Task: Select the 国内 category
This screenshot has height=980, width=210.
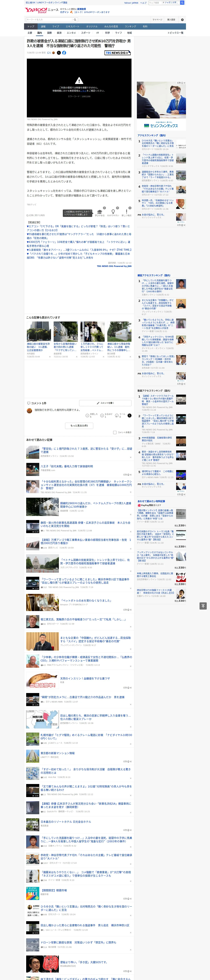Action: (40, 33)
